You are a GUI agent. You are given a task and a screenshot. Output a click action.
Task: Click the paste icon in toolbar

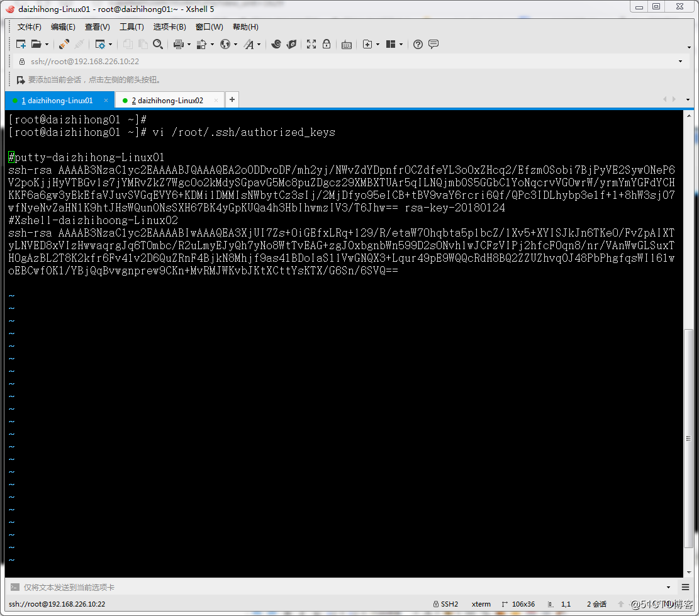[x=143, y=44]
